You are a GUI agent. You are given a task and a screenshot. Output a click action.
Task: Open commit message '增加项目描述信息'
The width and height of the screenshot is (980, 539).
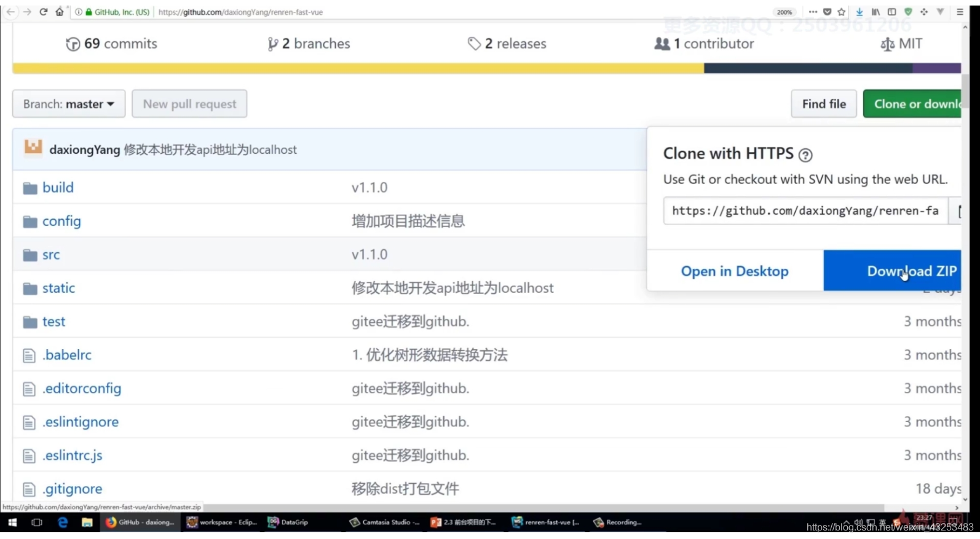408,221
